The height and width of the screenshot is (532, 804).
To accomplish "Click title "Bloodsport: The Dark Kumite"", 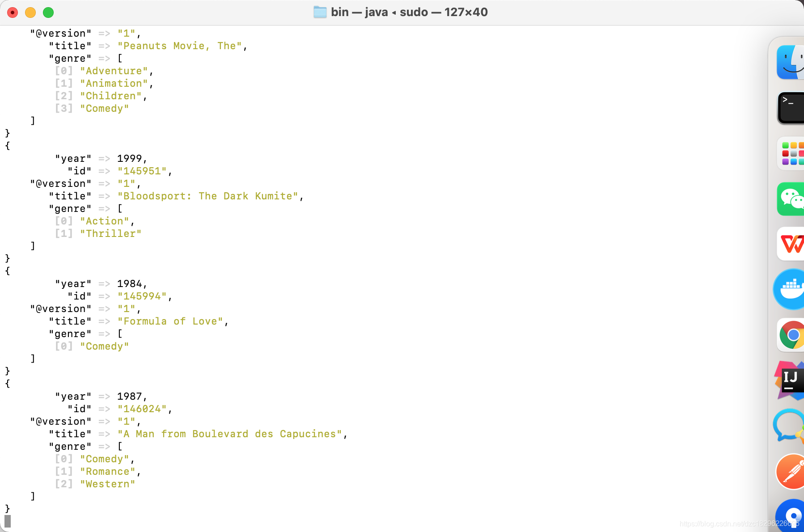I will pyautogui.click(x=208, y=196).
